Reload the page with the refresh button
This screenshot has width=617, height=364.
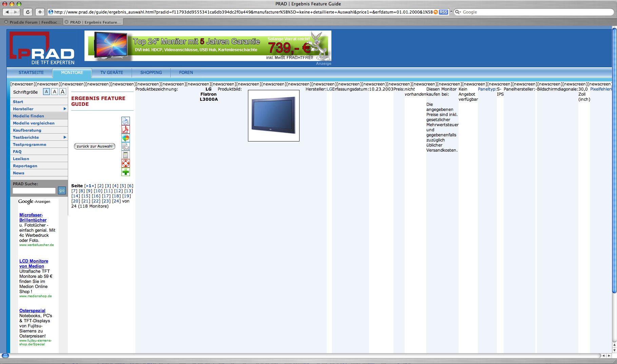[28, 12]
